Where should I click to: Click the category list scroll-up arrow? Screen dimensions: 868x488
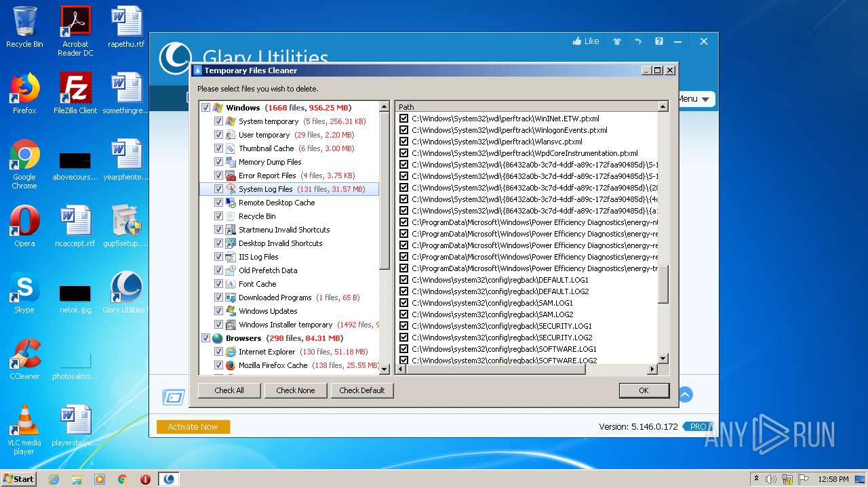pos(384,107)
